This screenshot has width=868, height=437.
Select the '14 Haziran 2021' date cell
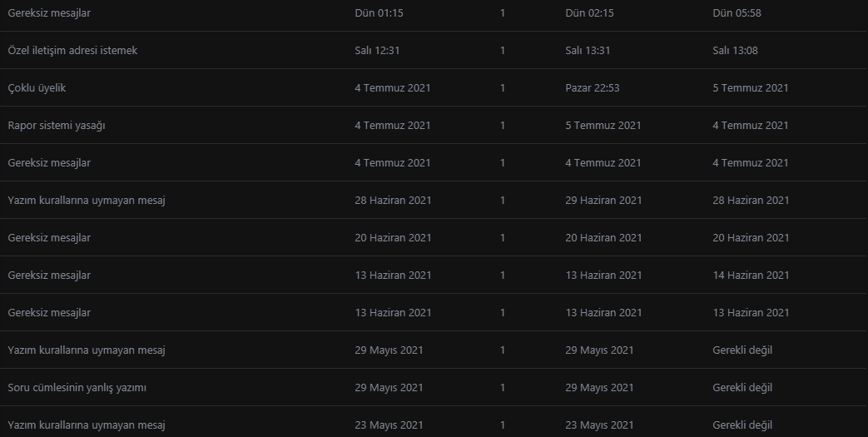(x=751, y=276)
